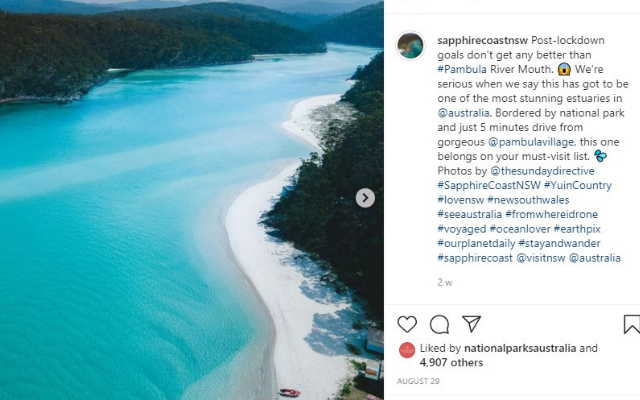Click the small avatar beside "Liked by"

tap(407, 349)
